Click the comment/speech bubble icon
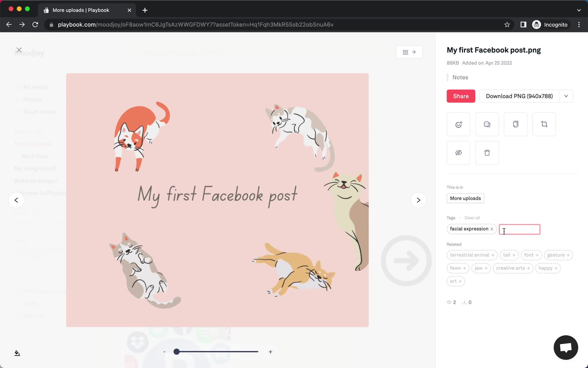The width and height of the screenshot is (588, 368). click(x=487, y=124)
